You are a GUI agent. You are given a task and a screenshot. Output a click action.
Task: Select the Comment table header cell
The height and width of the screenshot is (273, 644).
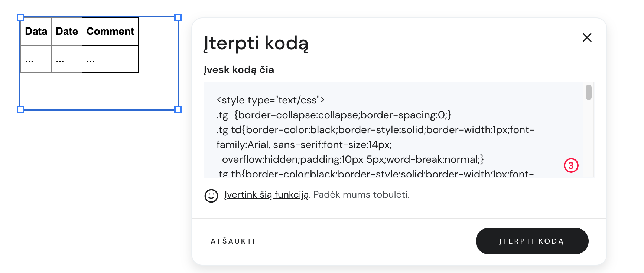(x=110, y=32)
